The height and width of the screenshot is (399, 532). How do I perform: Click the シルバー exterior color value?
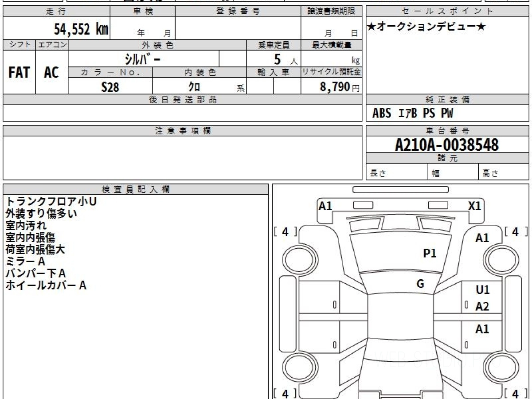point(142,59)
